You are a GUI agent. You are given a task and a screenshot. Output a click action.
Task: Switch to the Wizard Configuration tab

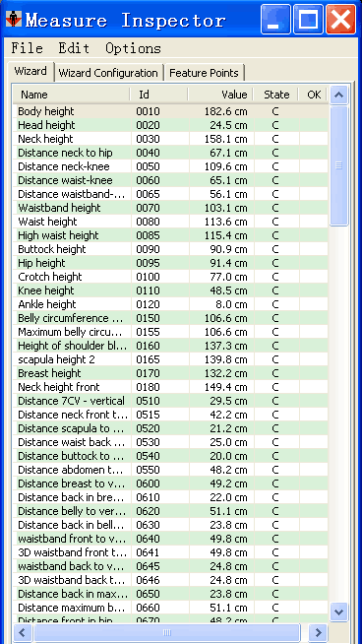coord(108,73)
